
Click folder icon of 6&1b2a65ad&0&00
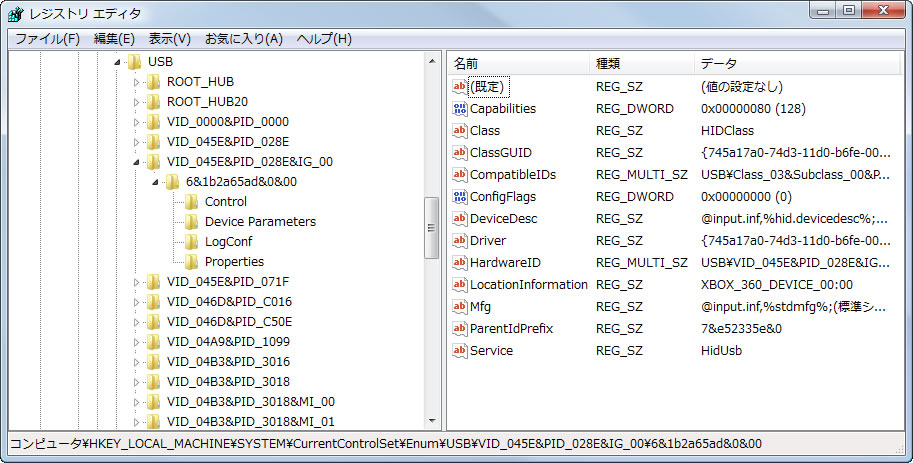click(x=173, y=182)
